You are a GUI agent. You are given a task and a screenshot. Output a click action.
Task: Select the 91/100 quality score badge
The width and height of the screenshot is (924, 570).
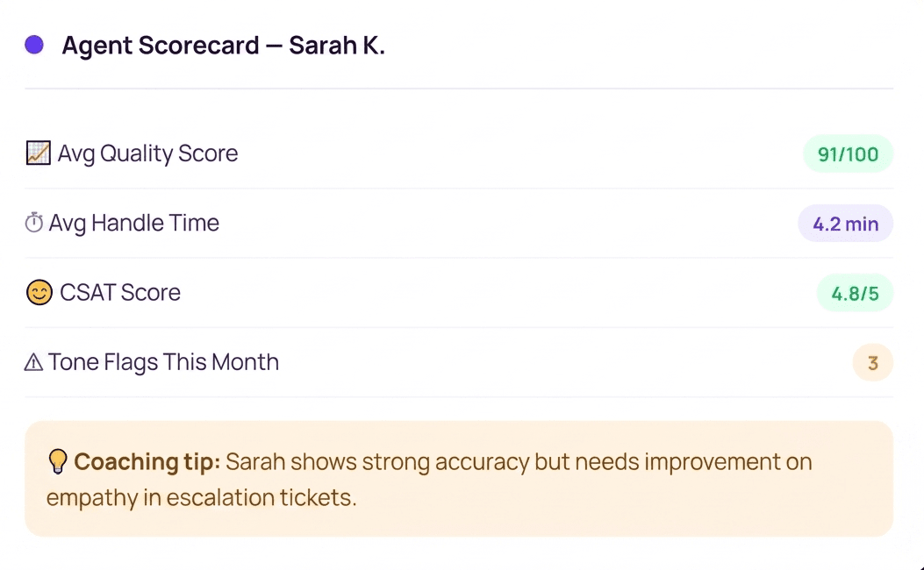(x=848, y=153)
